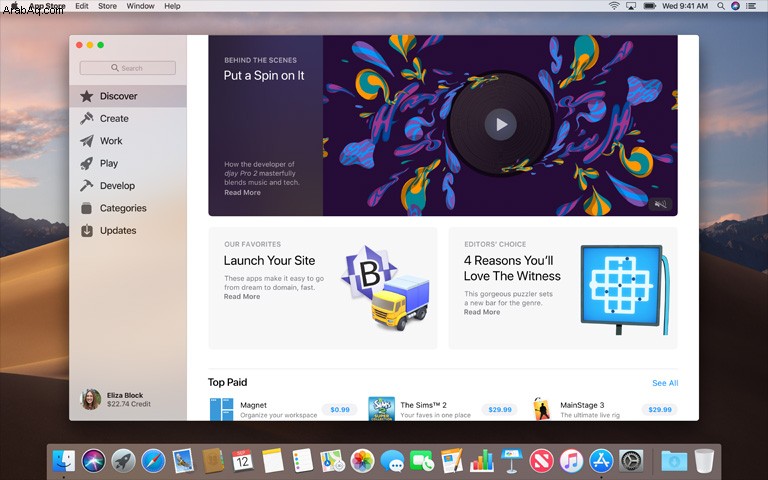The image size is (768, 480).
Task: Open Eliza Block account profile
Action: tap(116, 400)
